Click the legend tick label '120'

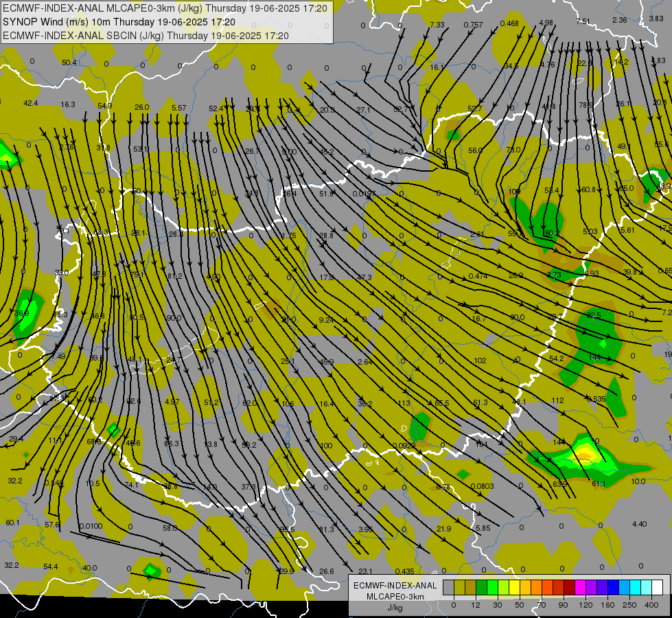point(586,605)
